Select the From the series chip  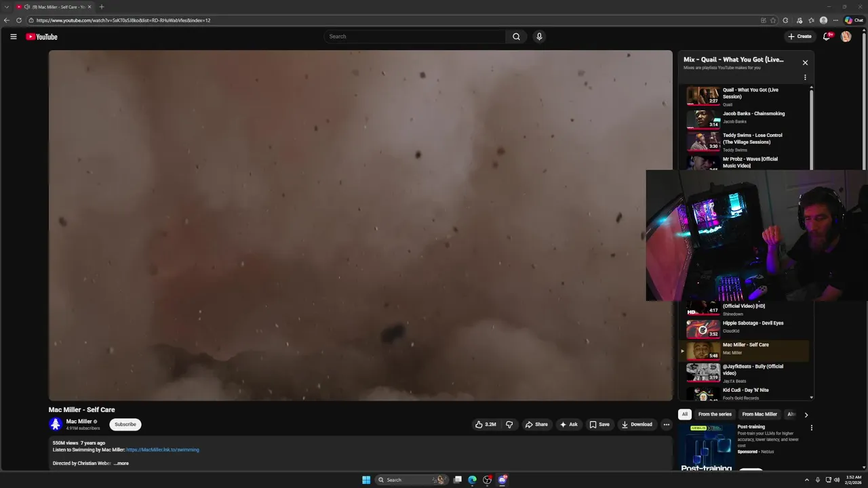(715, 414)
